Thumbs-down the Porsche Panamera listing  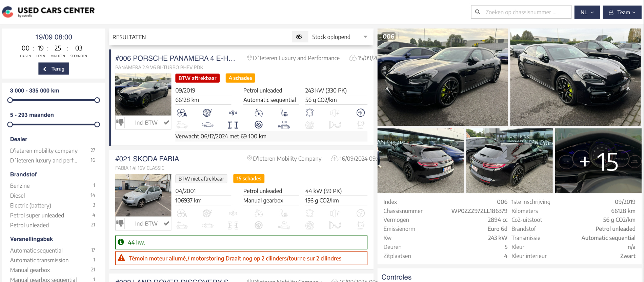coord(120,122)
